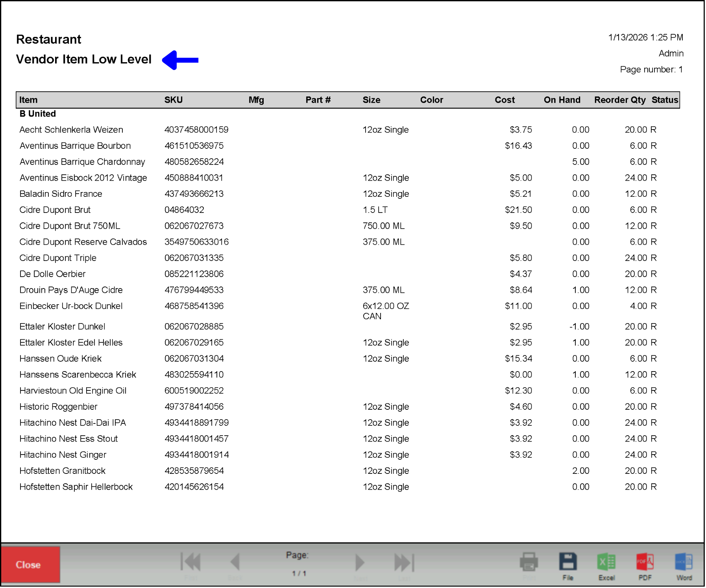Sort by the On Hand column header
Image resolution: width=706 pixels, height=588 pixels.
tap(562, 100)
